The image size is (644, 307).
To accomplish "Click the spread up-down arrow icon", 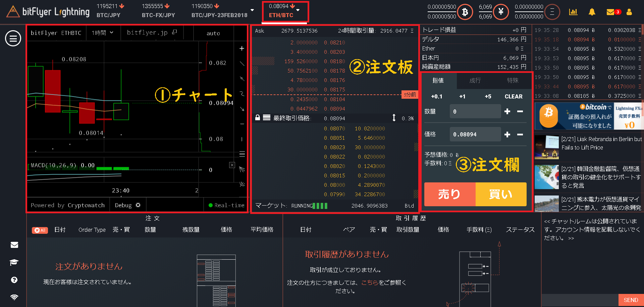I will 394,118.
